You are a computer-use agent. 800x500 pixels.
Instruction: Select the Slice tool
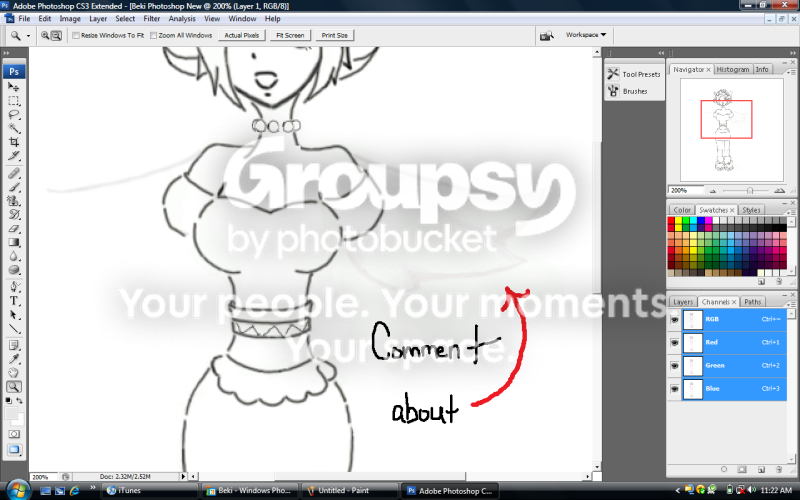point(14,156)
